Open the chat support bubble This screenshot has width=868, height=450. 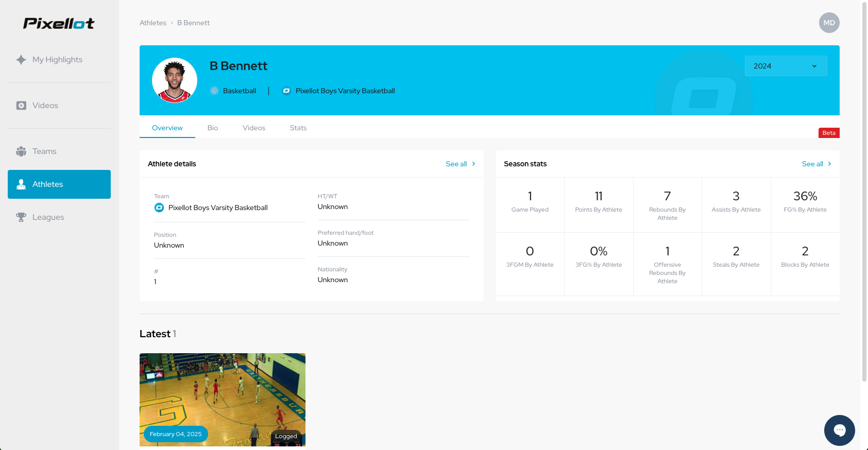(840, 430)
